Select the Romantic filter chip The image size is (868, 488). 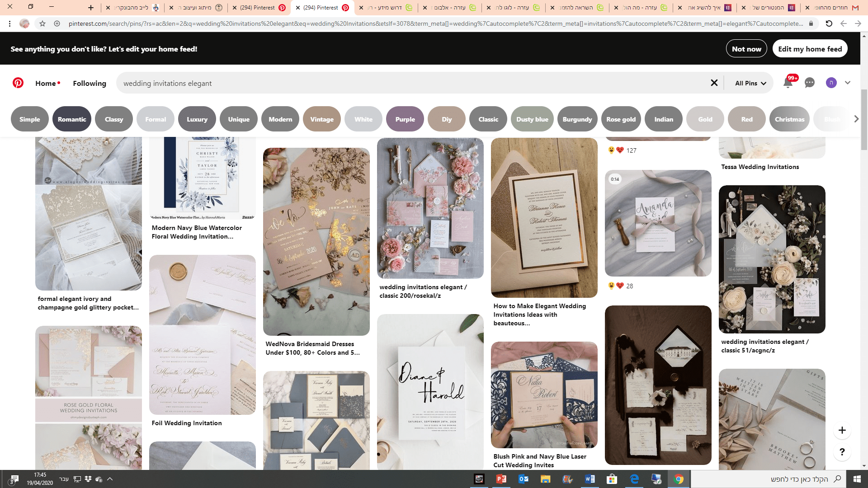[x=72, y=119]
